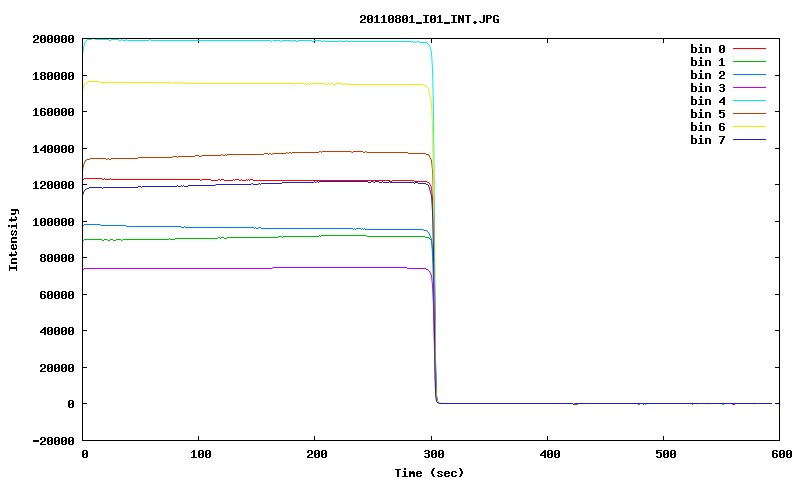Select the 'bin 5' legend label
The width and height of the screenshot is (800, 480).
pos(708,114)
